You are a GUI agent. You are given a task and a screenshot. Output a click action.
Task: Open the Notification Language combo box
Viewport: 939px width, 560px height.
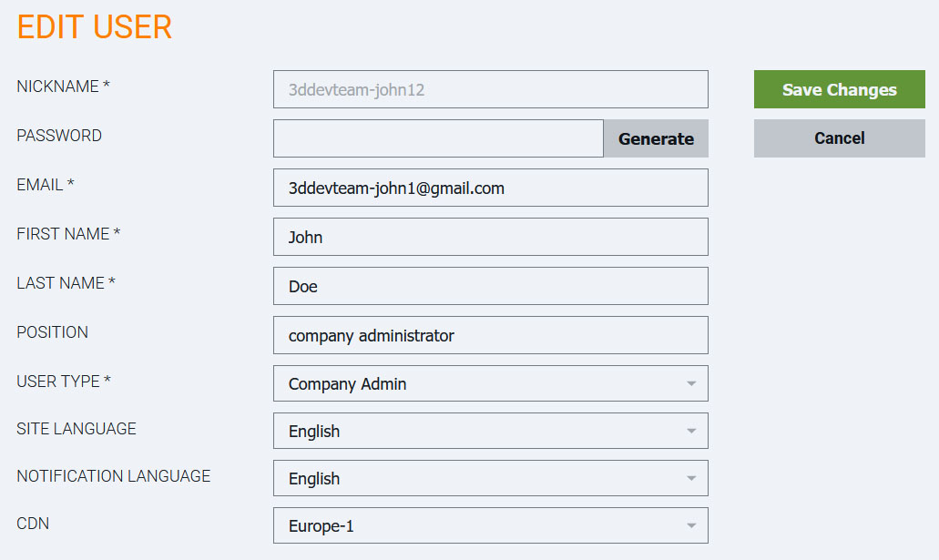click(x=490, y=478)
